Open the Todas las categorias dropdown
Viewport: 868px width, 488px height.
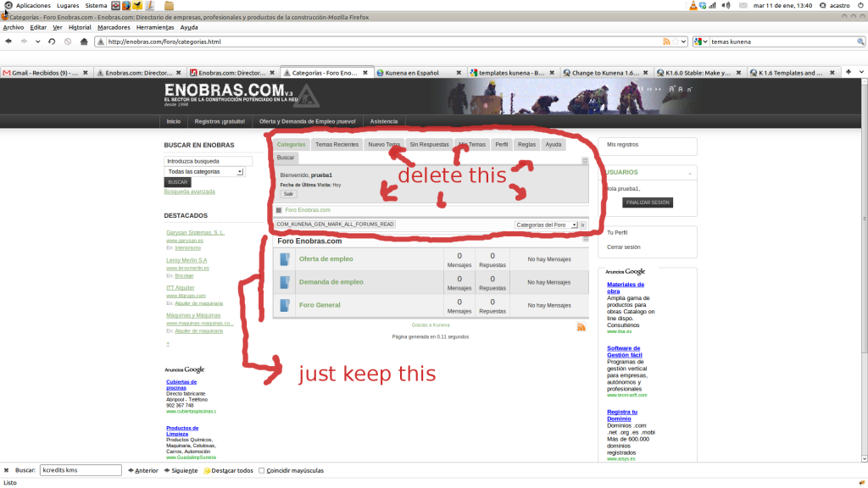pyautogui.click(x=204, y=171)
